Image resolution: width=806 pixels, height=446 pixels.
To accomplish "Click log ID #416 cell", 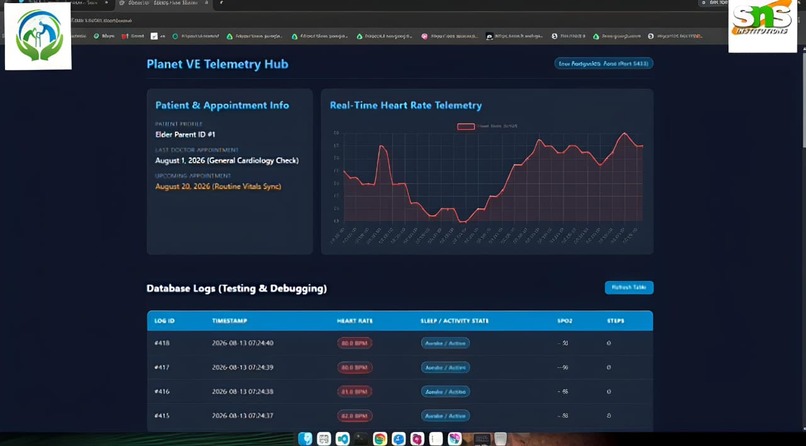I will 162,392.
